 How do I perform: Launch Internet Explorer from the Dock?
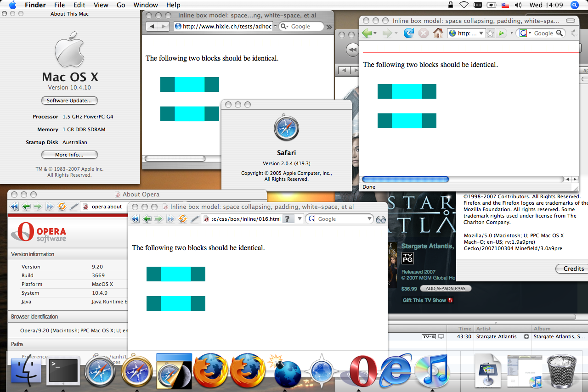click(x=395, y=370)
